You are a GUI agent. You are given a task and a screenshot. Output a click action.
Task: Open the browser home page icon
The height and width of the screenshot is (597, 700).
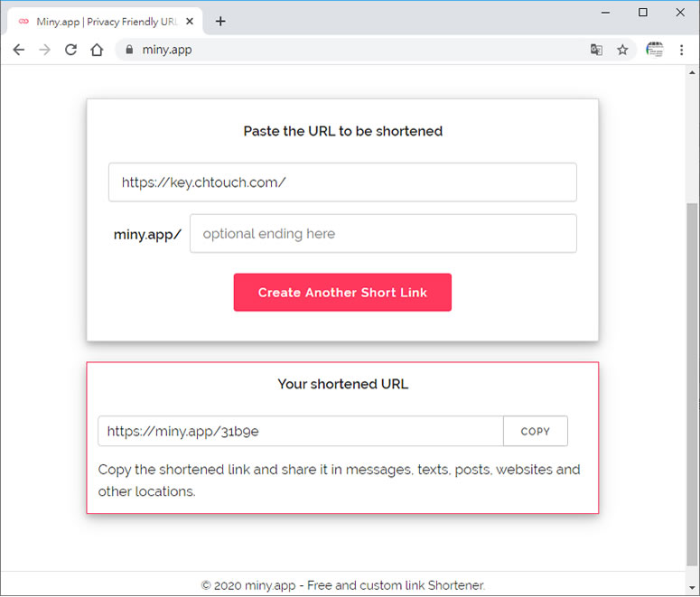tap(97, 50)
